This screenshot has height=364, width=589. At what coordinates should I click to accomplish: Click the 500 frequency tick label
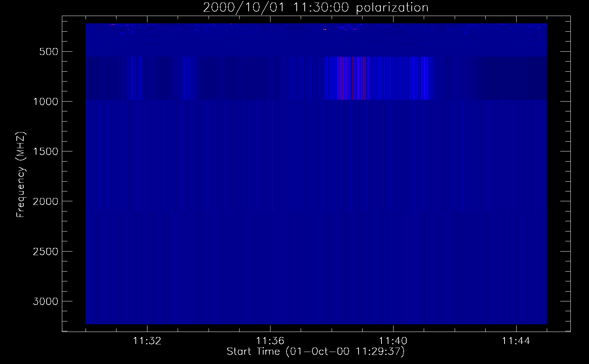[x=49, y=52]
